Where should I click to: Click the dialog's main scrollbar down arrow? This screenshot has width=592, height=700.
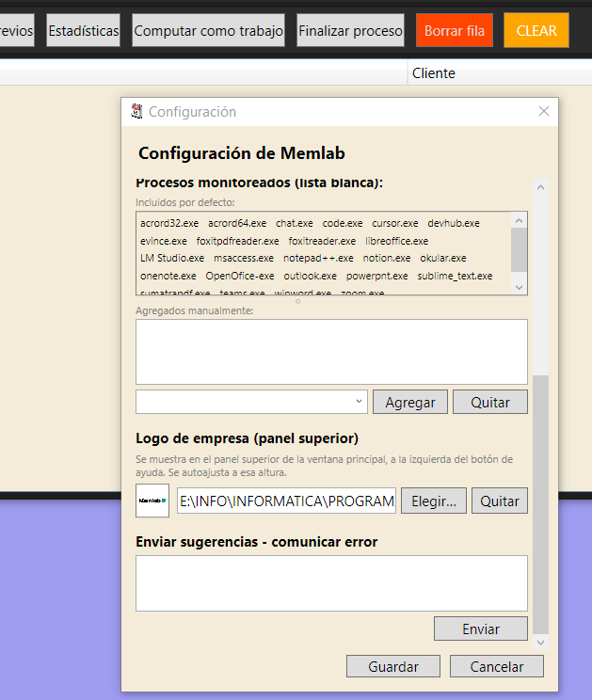(x=540, y=643)
